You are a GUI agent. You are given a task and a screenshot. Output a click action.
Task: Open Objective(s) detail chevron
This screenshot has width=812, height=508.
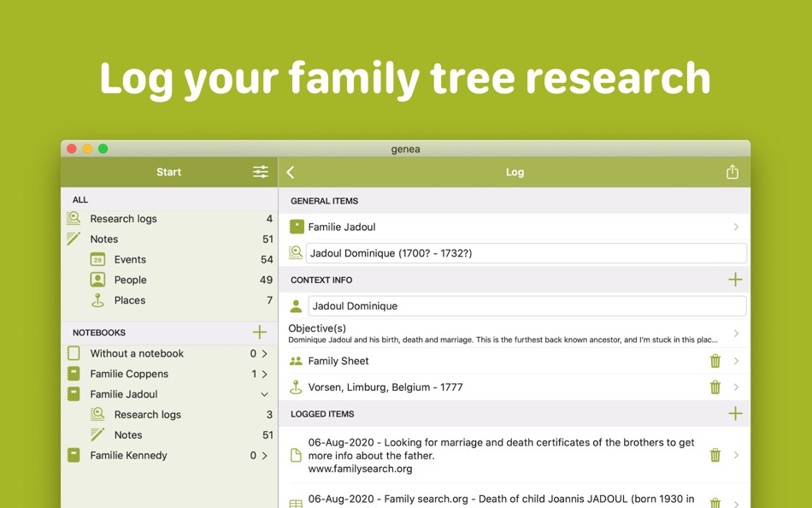736,334
